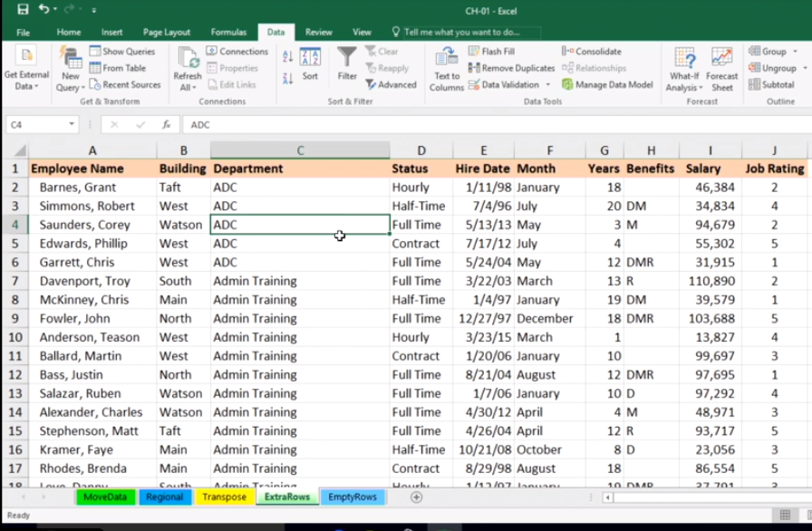Click the Group outline button
Screen dimensions: 812x531
[768, 52]
